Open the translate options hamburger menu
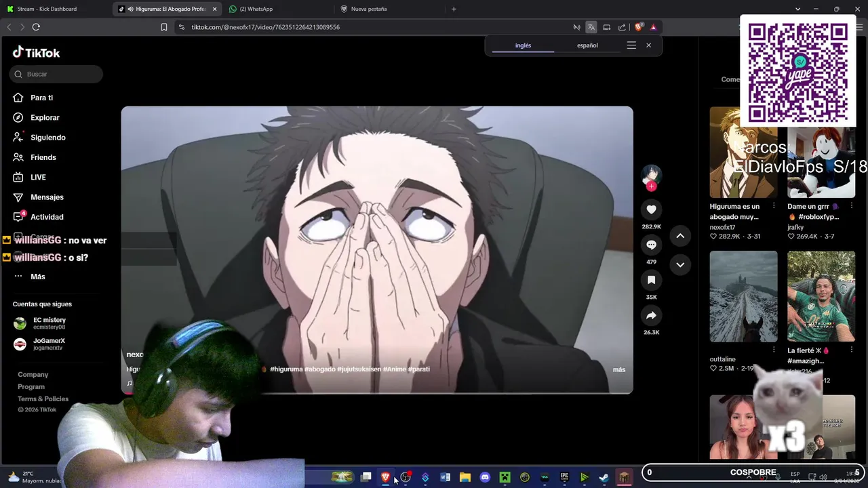Viewport: 868px width, 488px height. tap(631, 45)
